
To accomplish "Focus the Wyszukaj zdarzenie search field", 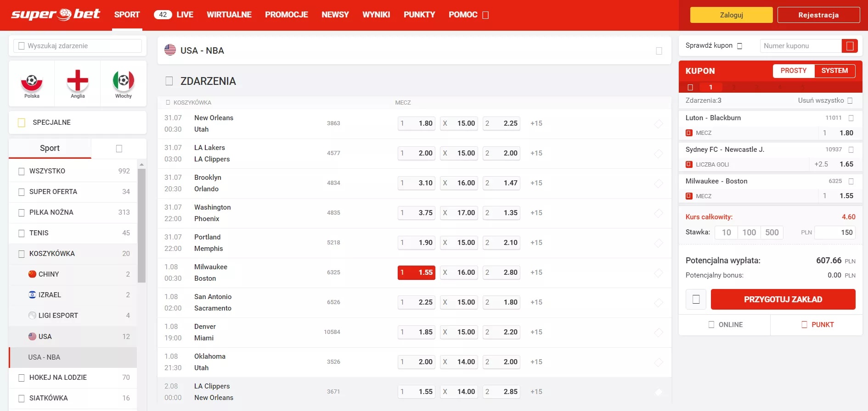I will point(78,46).
